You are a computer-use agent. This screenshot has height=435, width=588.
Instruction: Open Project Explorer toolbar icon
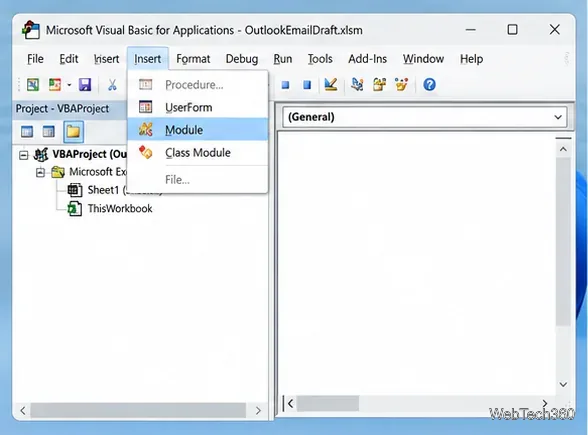coord(357,85)
